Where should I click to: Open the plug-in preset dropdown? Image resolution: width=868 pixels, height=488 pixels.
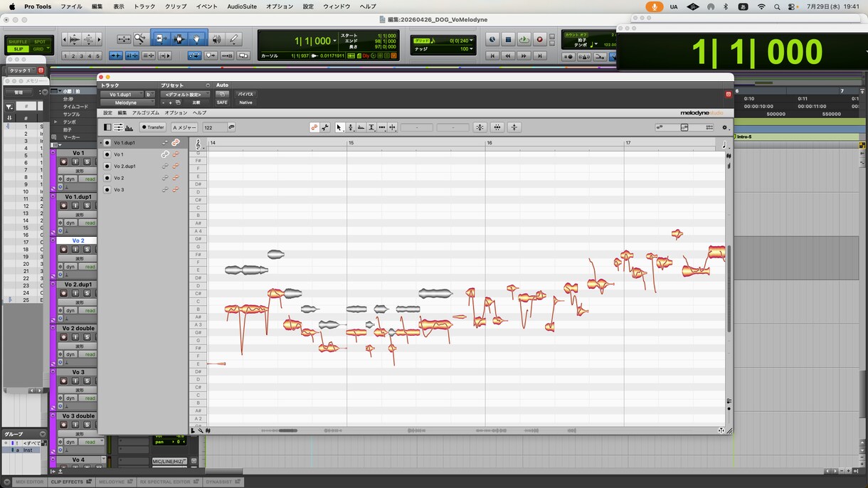185,94
